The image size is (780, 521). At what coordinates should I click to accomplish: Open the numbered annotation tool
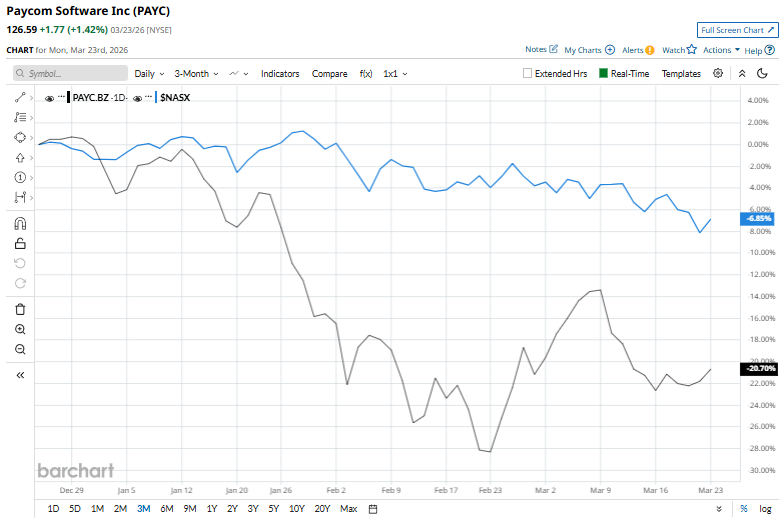pyautogui.click(x=20, y=178)
